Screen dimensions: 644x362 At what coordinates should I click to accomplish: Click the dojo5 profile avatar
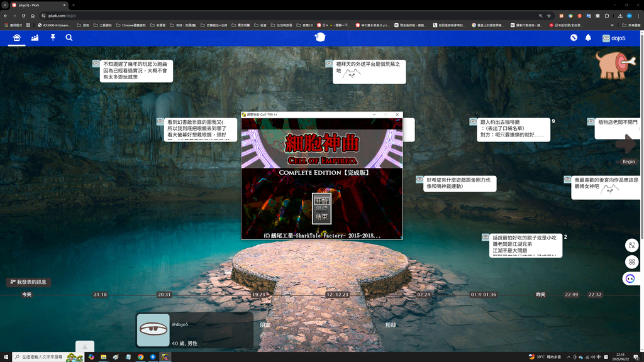coord(153,330)
